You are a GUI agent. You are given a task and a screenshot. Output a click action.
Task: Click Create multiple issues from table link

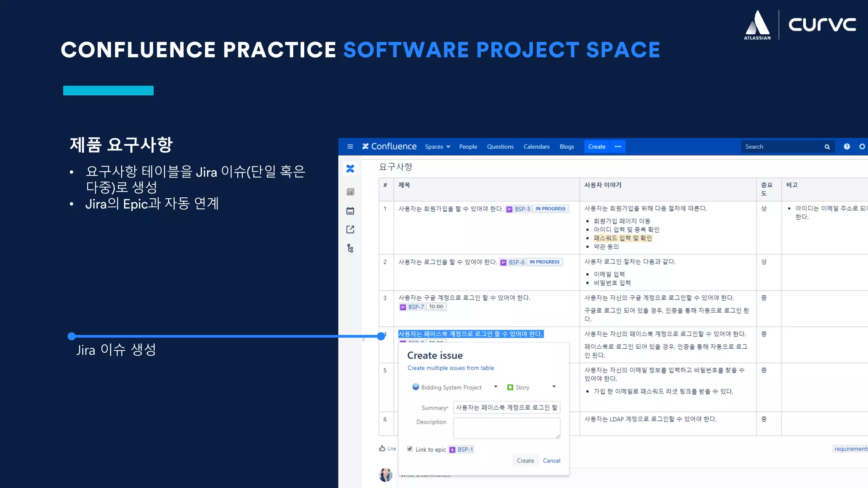[x=451, y=368]
